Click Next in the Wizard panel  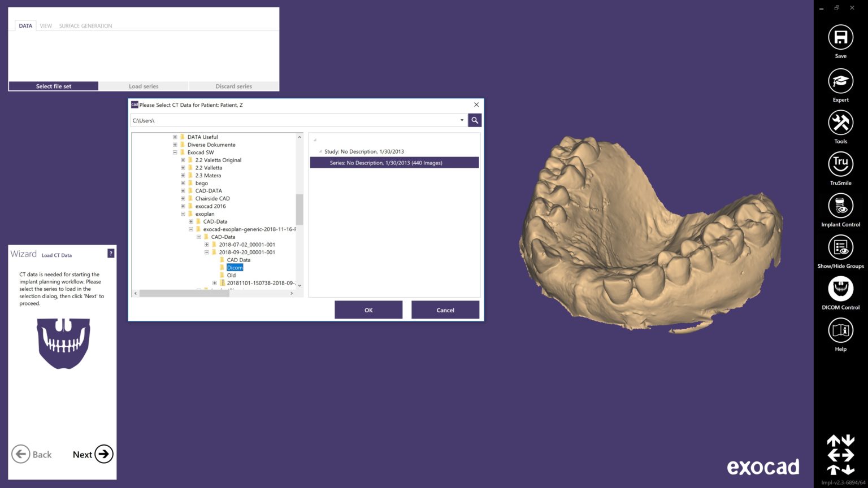(x=91, y=454)
